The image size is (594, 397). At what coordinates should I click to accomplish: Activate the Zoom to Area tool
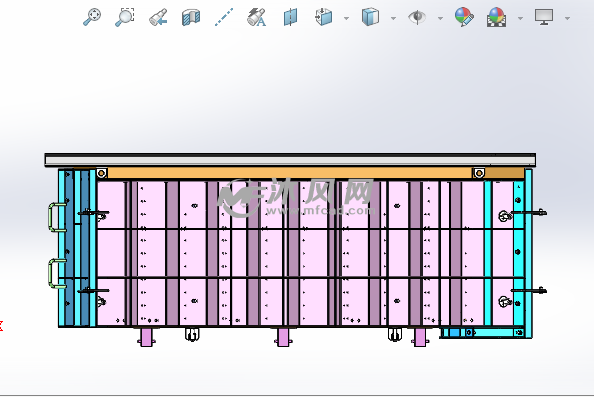pos(125,17)
